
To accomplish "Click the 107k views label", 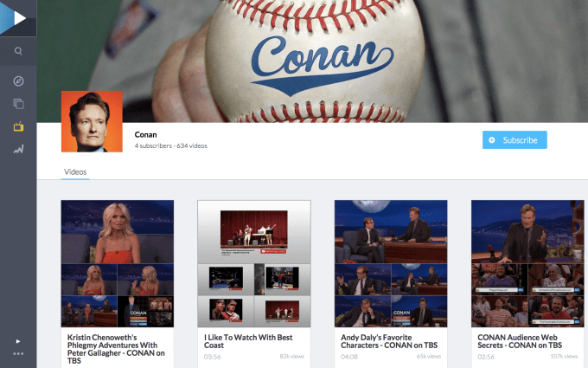I will coord(564,357).
